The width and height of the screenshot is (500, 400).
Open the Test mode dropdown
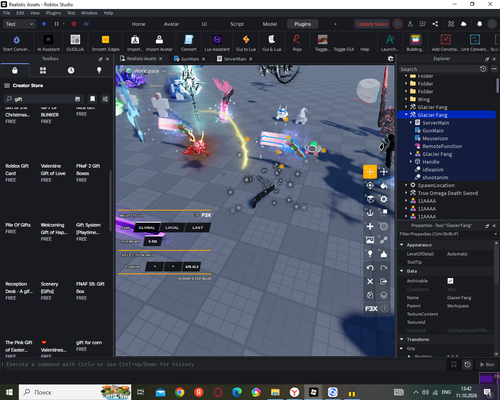tap(19, 24)
